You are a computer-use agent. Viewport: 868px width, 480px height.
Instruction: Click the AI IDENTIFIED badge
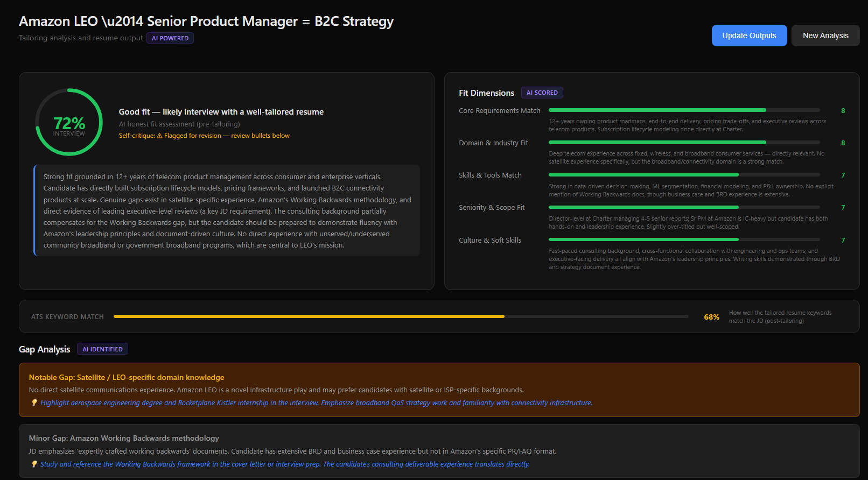click(102, 349)
